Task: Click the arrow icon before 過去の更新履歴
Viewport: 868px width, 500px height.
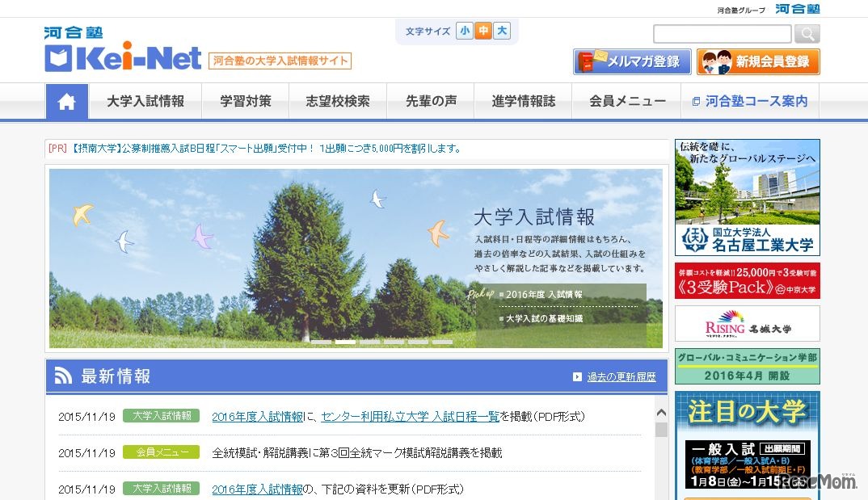Action: coord(575,376)
